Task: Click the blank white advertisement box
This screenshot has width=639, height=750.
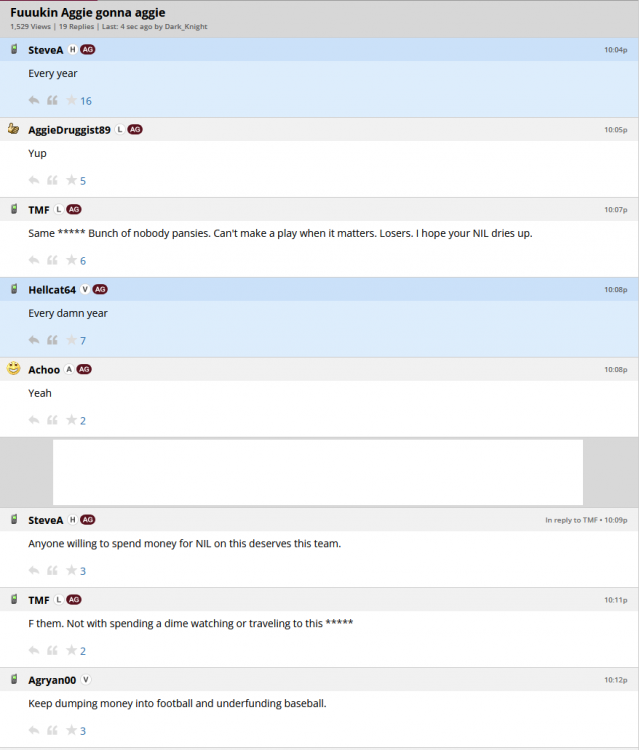Action: point(318,472)
